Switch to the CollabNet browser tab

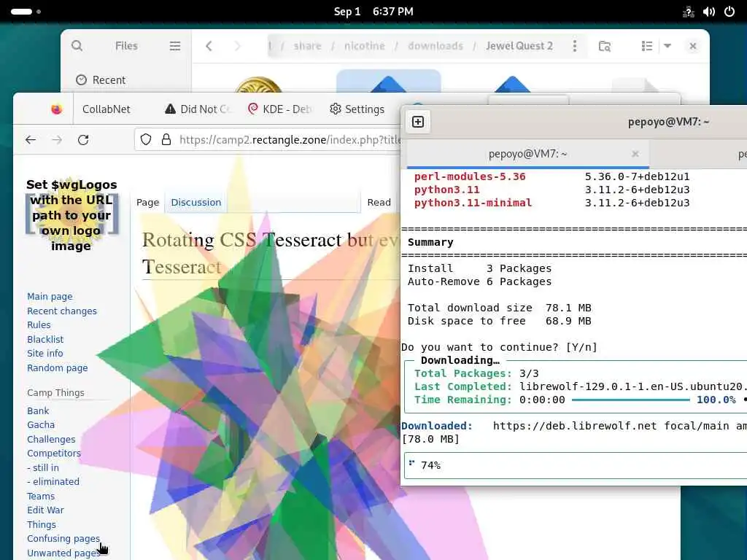(x=107, y=109)
